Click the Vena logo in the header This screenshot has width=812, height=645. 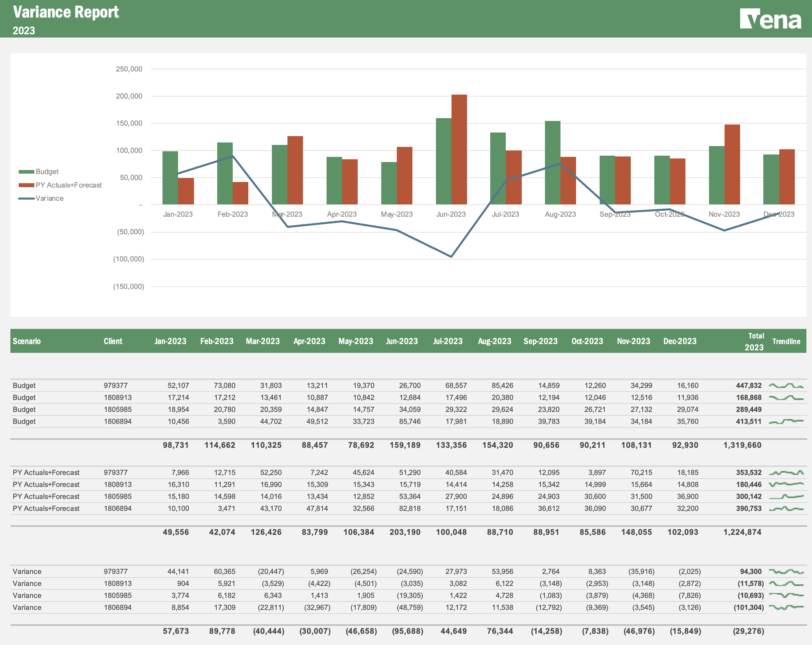click(771, 19)
